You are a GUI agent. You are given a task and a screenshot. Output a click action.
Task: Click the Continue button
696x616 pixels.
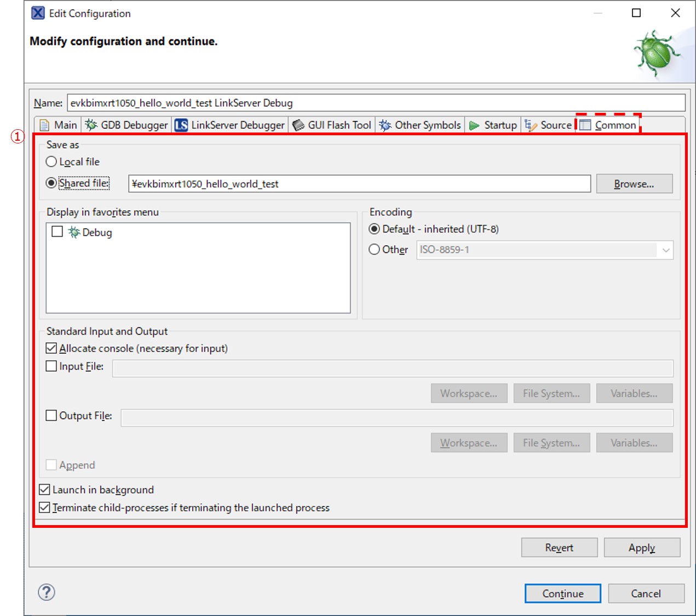click(562, 594)
